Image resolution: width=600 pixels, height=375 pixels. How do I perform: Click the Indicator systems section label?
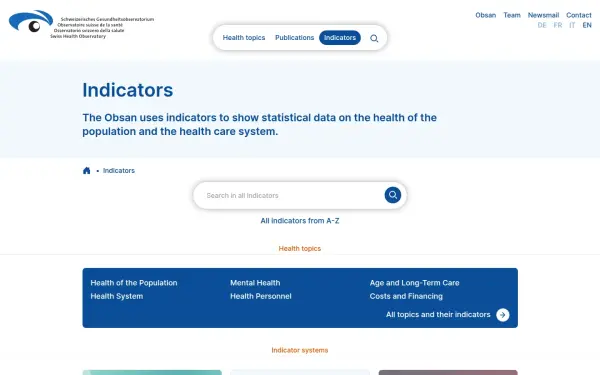[x=300, y=350]
